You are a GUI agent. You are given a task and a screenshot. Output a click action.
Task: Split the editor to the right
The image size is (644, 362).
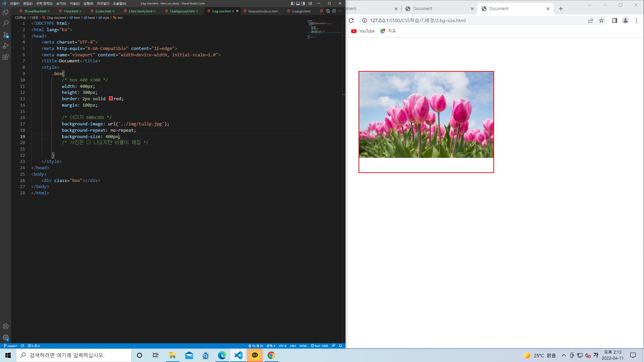(x=334, y=11)
